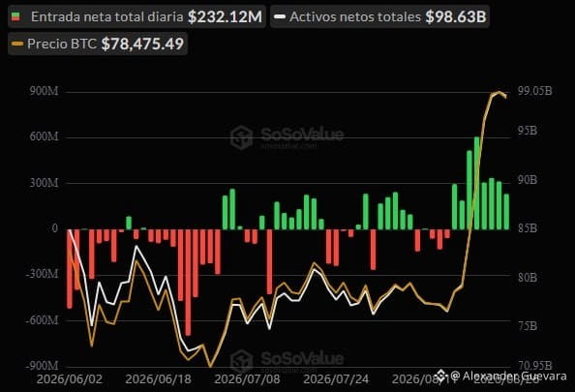
Task: Click the -300M left axis label
Action: pyautogui.click(x=42, y=274)
